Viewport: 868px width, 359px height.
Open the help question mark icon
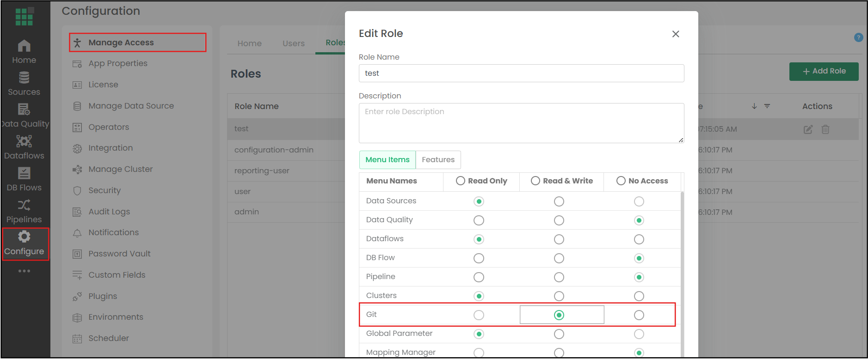pos(858,37)
